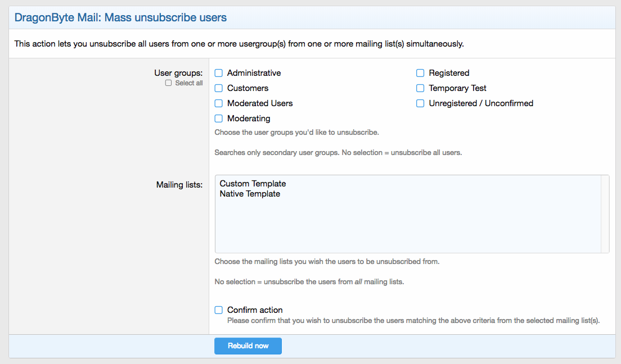Toggle the Temporary Test checkbox
Image resolution: width=621 pixels, height=364 pixels.
[420, 88]
